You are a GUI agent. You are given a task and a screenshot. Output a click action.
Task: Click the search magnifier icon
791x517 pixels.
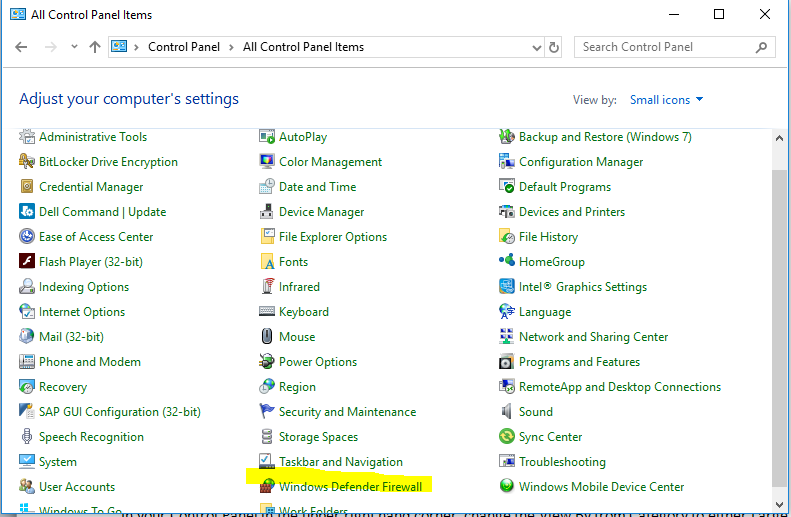[x=761, y=47]
